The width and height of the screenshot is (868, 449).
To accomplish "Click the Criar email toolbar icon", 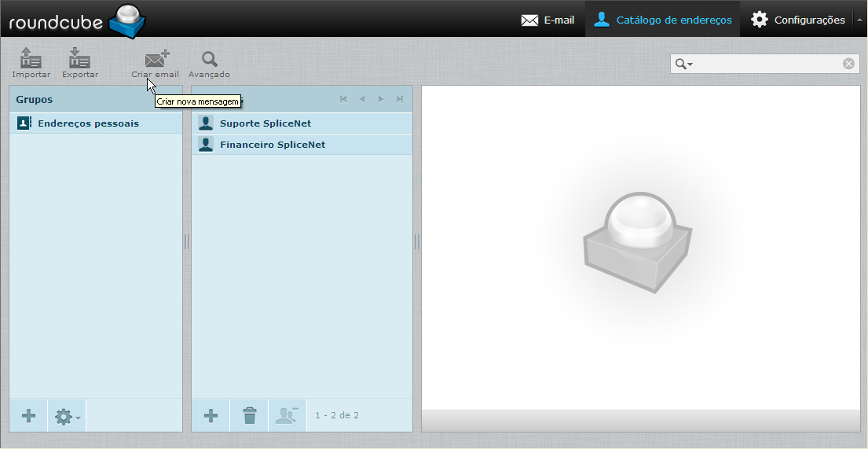I will pos(156,59).
